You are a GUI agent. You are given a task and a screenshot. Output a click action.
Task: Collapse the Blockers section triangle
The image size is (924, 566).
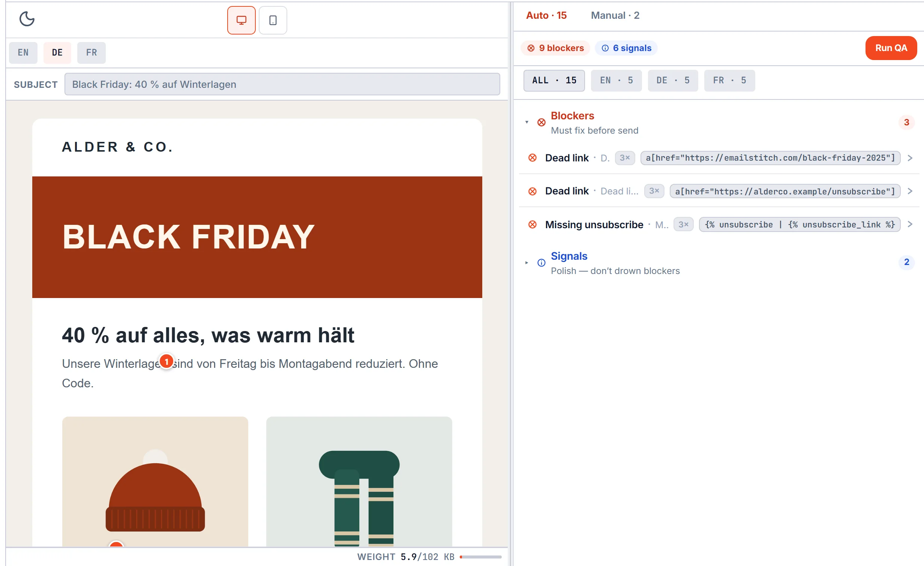527,122
